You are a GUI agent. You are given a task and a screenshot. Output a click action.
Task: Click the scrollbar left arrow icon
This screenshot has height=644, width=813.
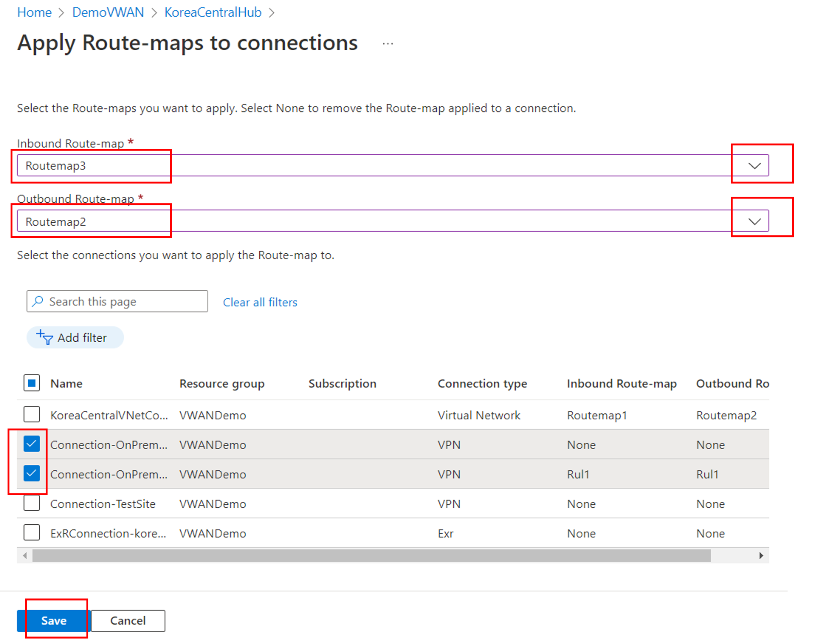[25, 555]
